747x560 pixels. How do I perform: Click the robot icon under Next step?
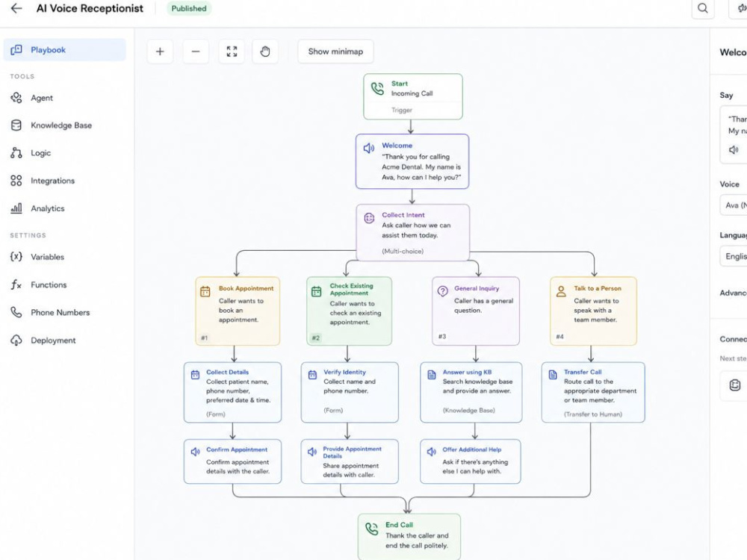click(x=735, y=385)
